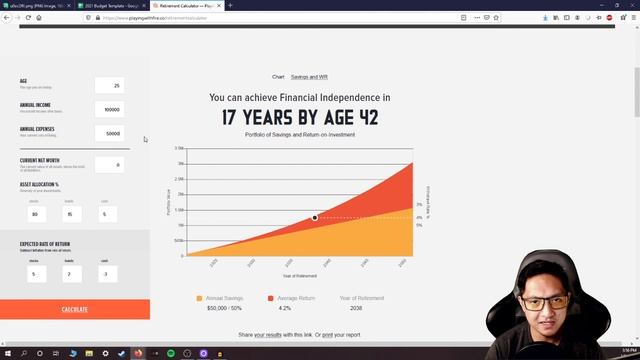640x360 pixels.
Task: Open Spotify from the taskbar
Action: point(171,353)
